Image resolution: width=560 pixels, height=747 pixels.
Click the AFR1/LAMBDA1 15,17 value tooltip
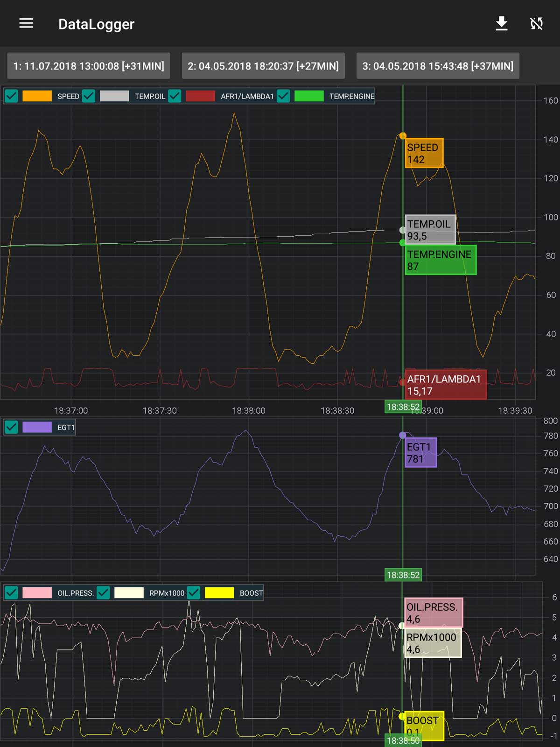pyautogui.click(x=446, y=385)
